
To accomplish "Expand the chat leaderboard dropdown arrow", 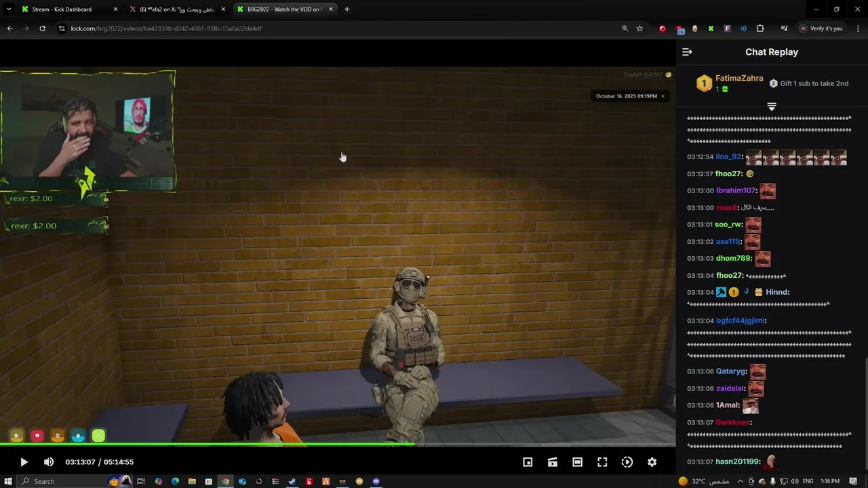I will pos(771,106).
